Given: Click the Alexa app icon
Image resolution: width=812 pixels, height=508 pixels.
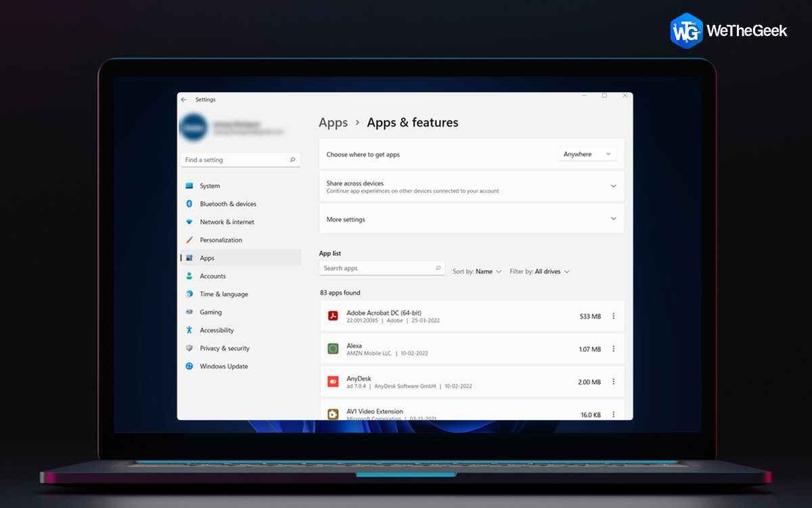Looking at the screenshot, I should tap(333, 349).
